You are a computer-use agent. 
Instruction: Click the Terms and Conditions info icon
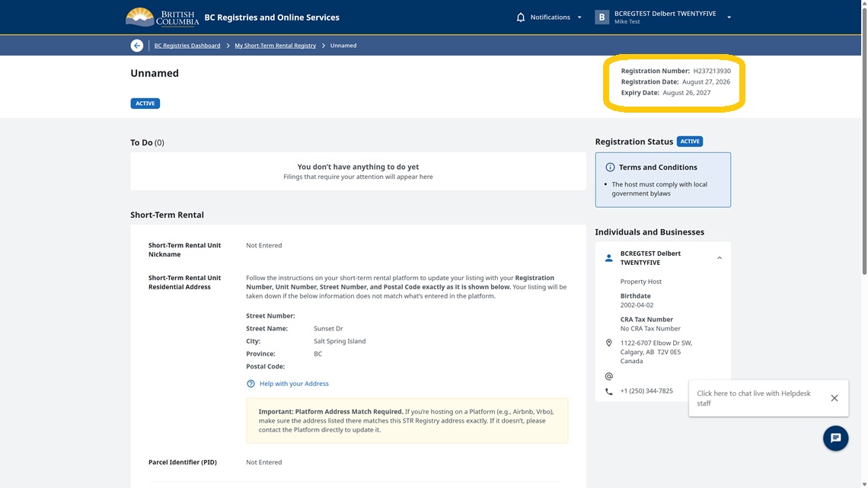(610, 167)
